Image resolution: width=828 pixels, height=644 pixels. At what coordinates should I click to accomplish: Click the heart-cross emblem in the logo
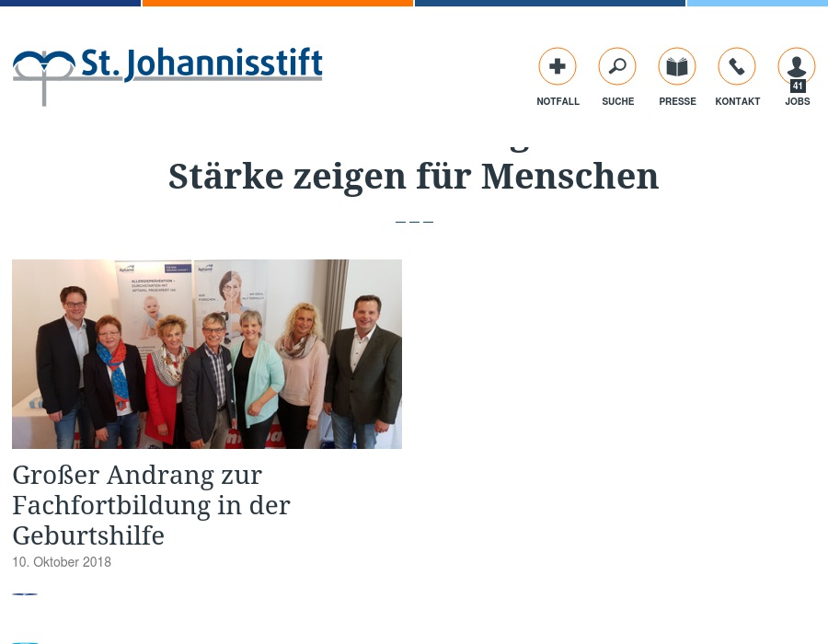click(x=43, y=74)
